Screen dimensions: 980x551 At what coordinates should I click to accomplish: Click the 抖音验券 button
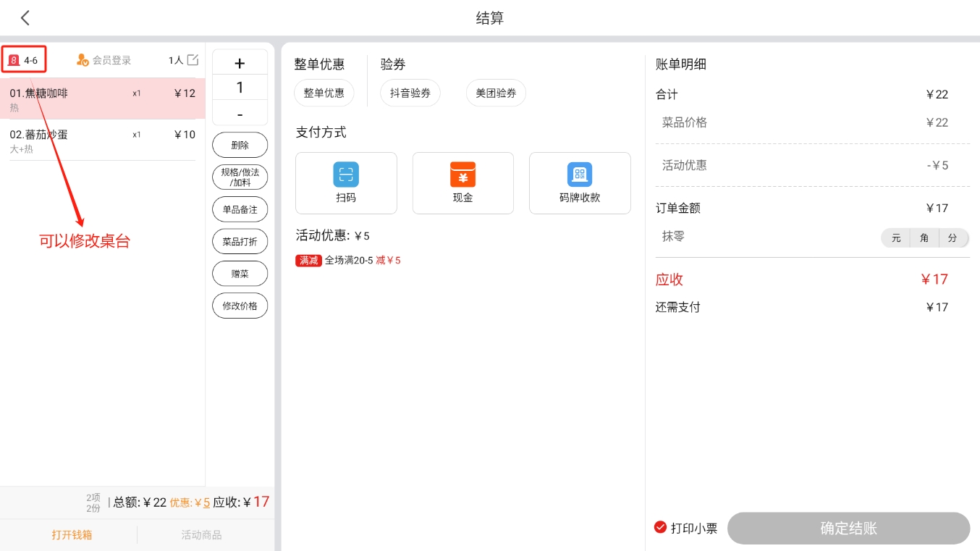coord(410,93)
